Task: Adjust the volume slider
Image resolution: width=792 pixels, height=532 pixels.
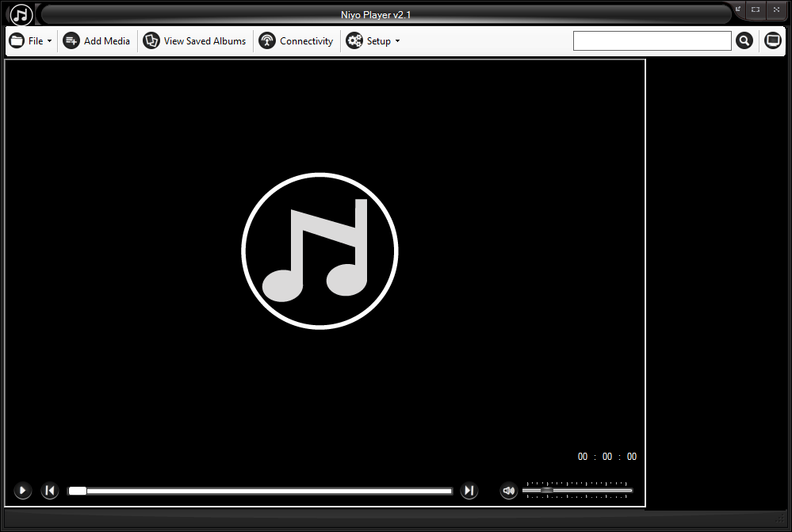Action: pos(577,490)
